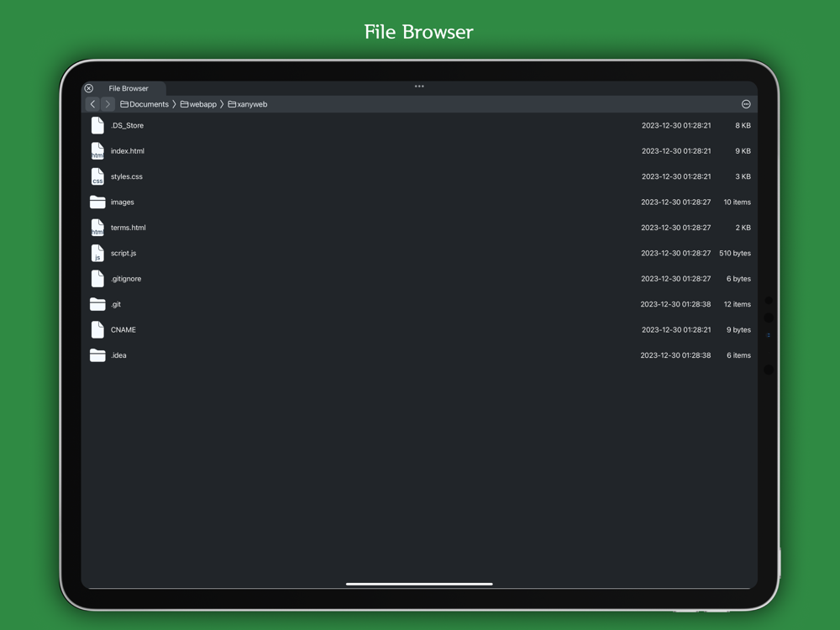The width and height of the screenshot is (840, 630).
Task: Open the .idea folder icon
Action: [x=97, y=355]
